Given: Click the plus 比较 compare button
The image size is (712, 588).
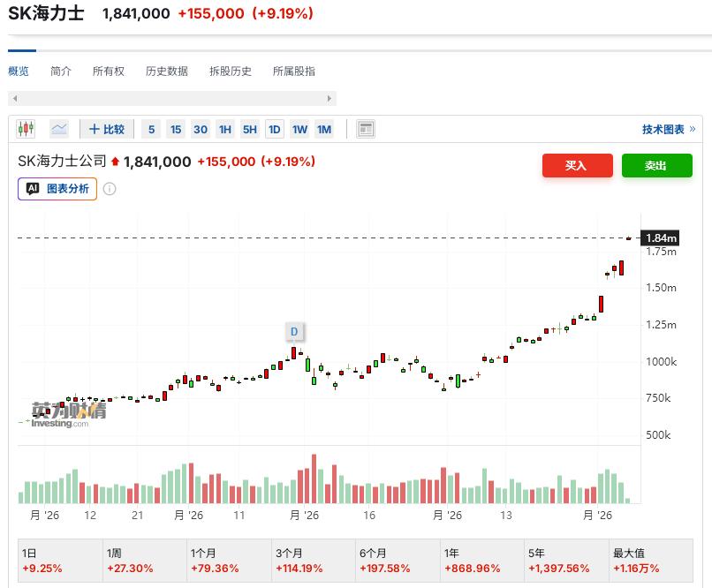Looking at the screenshot, I should click(x=107, y=129).
